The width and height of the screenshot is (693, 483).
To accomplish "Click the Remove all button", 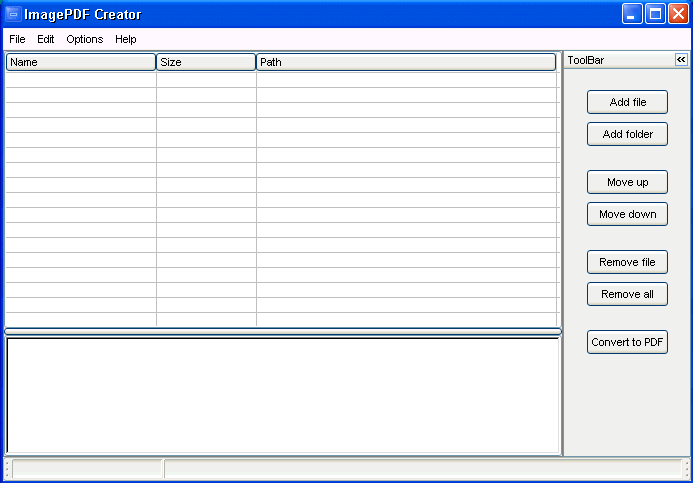I will click(627, 294).
